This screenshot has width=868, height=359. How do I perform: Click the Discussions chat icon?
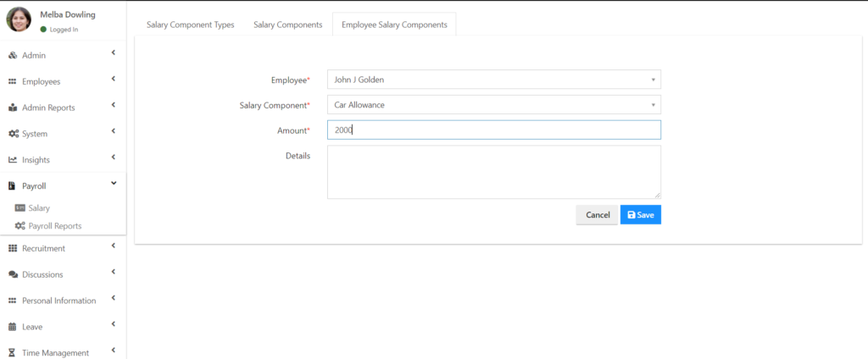tap(13, 275)
